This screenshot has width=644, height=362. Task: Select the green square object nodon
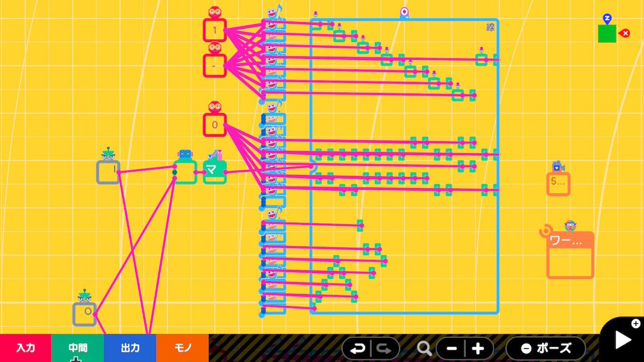tap(607, 33)
